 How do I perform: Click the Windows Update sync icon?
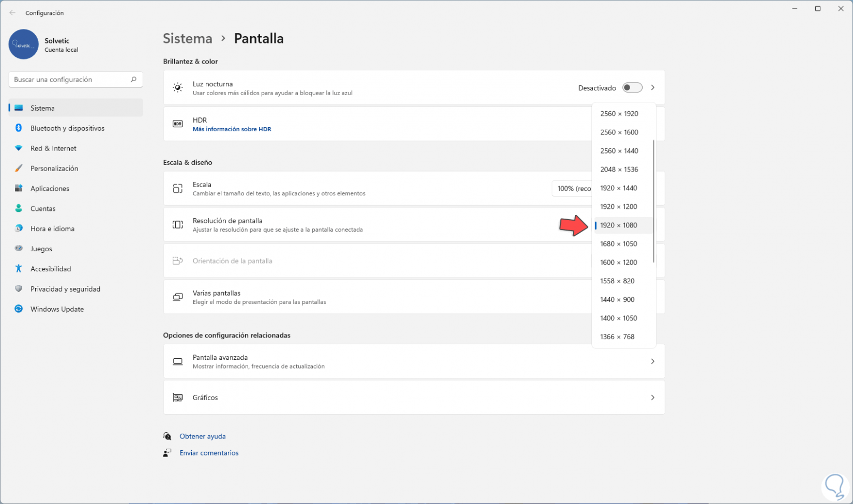coord(19,309)
